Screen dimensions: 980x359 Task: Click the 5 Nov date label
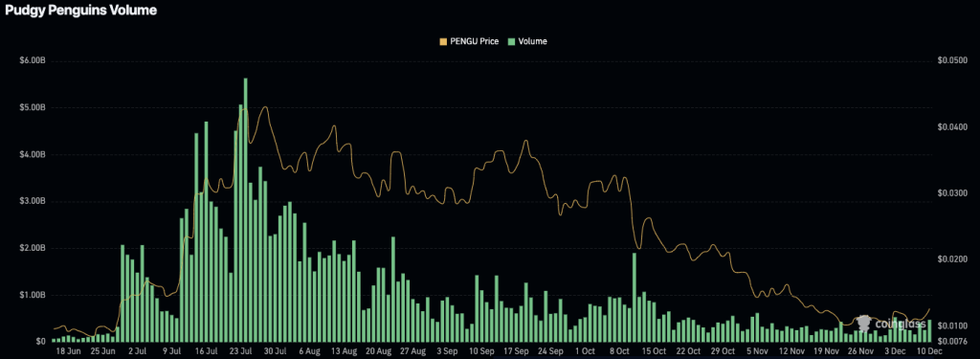[758, 351]
